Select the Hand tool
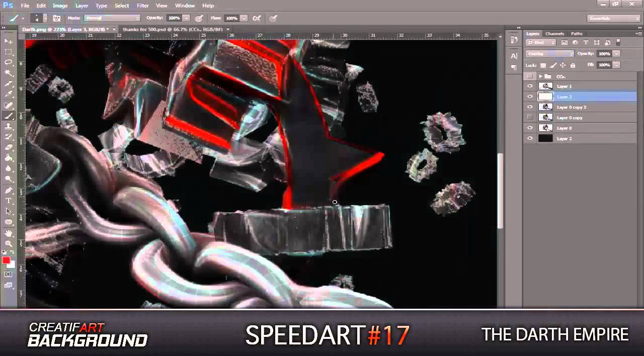 pos(9,233)
